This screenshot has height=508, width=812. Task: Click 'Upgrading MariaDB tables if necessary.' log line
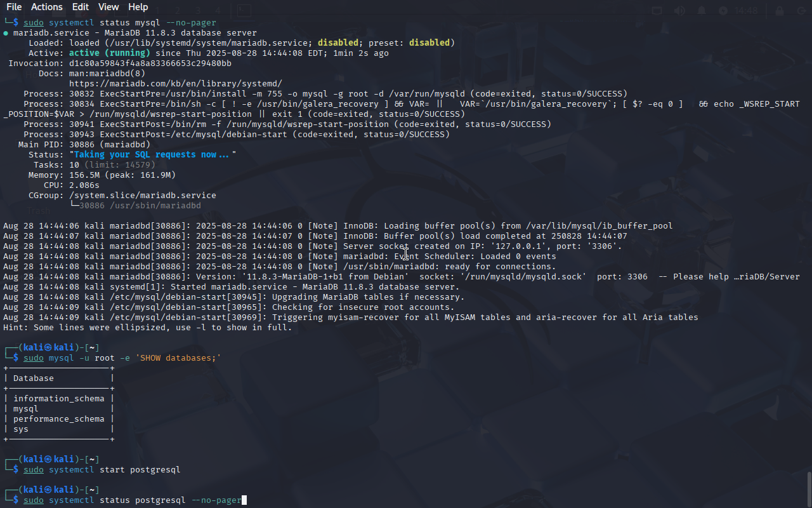[x=234, y=297]
